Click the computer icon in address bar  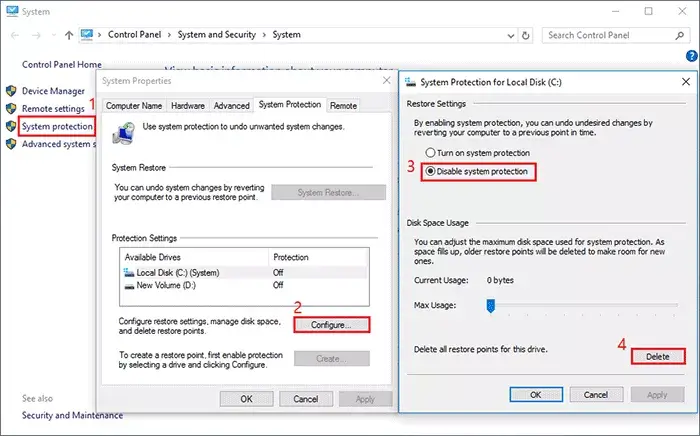tap(87, 35)
